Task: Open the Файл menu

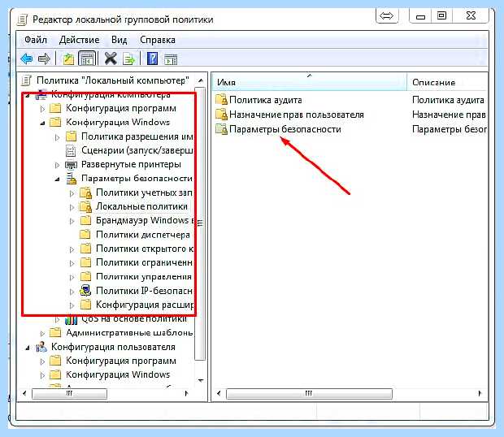Action: (x=36, y=40)
